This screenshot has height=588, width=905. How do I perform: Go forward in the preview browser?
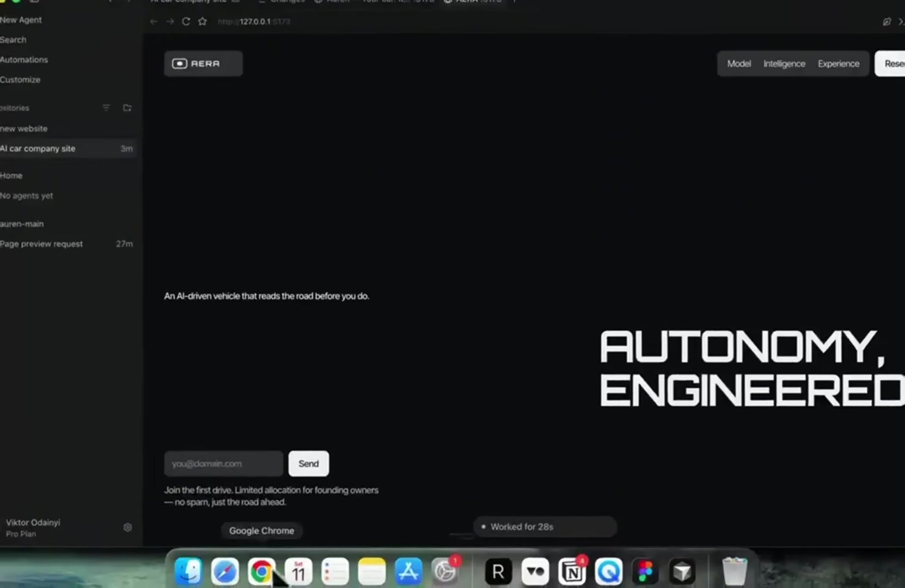point(170,21)
